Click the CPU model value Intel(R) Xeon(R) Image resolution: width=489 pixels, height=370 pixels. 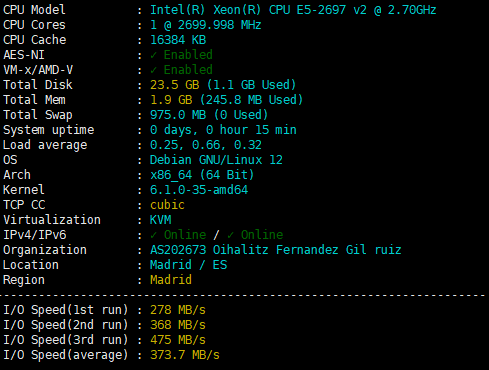click(x=205, y=10)
